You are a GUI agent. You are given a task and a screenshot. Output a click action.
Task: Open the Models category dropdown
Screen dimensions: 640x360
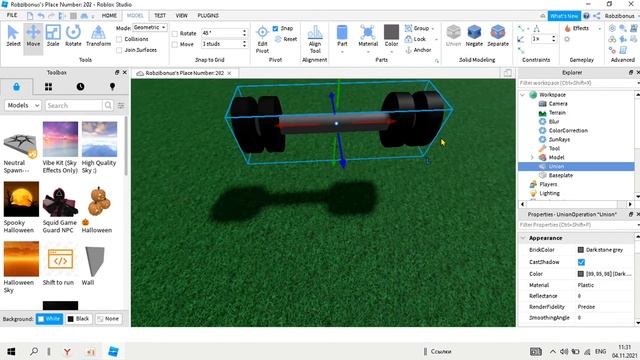23,105
